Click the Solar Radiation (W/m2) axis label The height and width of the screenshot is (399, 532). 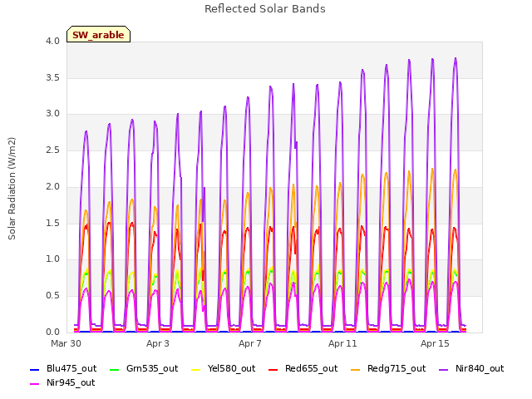click(12, 189)
